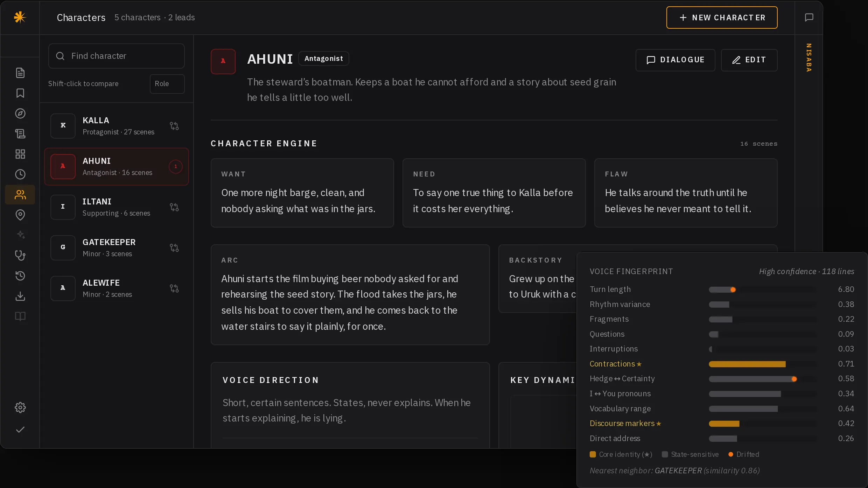Click the orange starburst app logo
Screen dimensions: 868x488
(x=20, y=17)
